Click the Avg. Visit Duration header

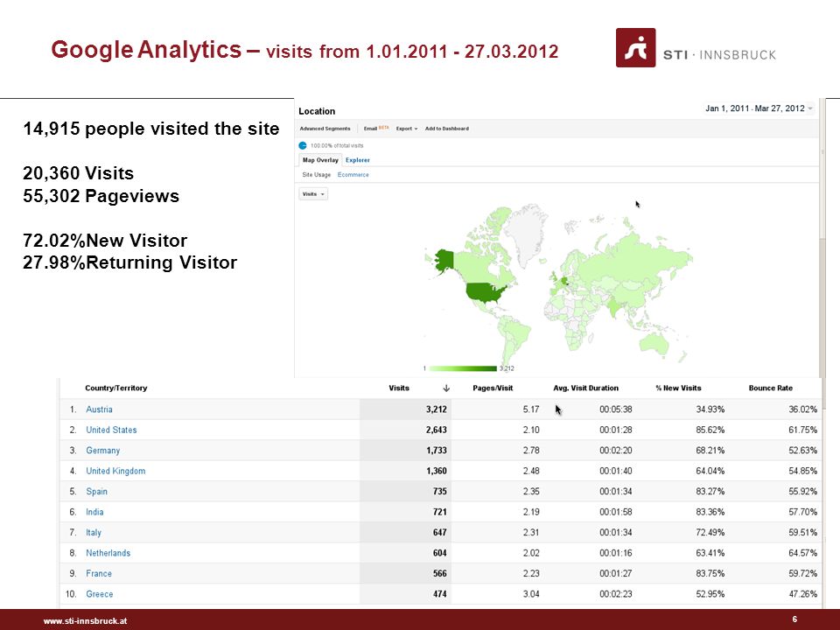pos(585,388)
